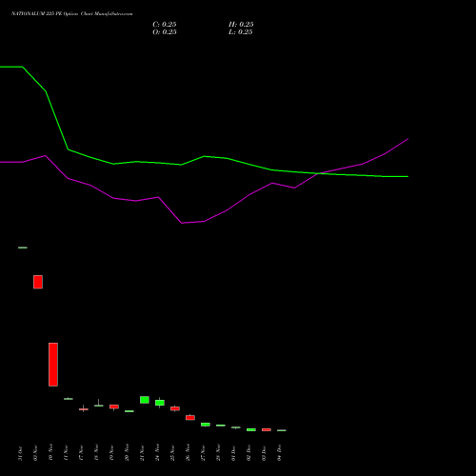Click the red candle above 03 Dec
476x476 pixels.
click(x=267, y=429)
